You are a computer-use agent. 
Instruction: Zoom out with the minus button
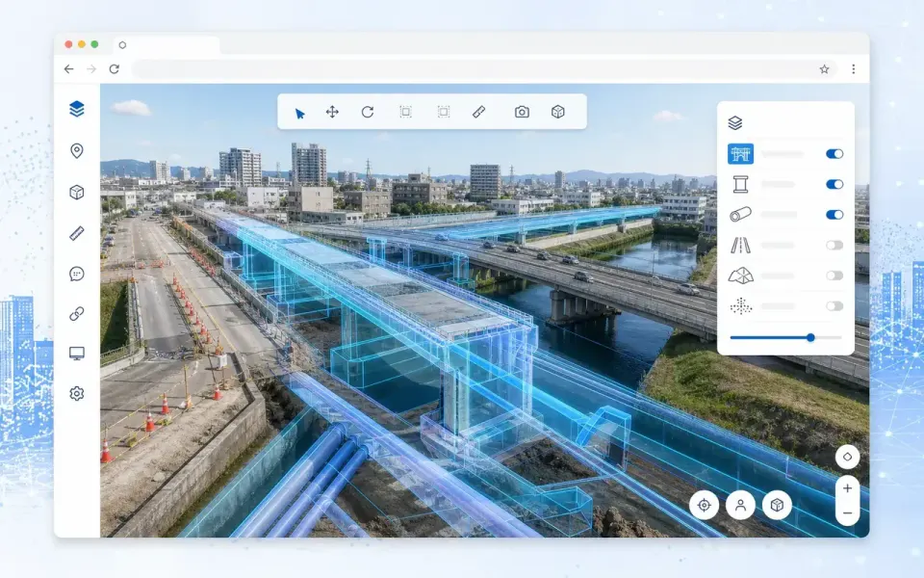point(847,513)
